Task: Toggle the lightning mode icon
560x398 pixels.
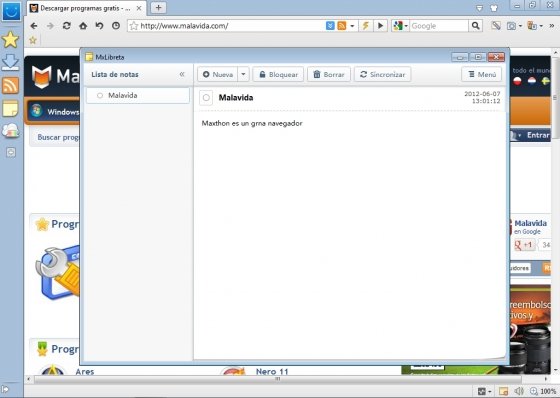Action: tap(365, 26)
